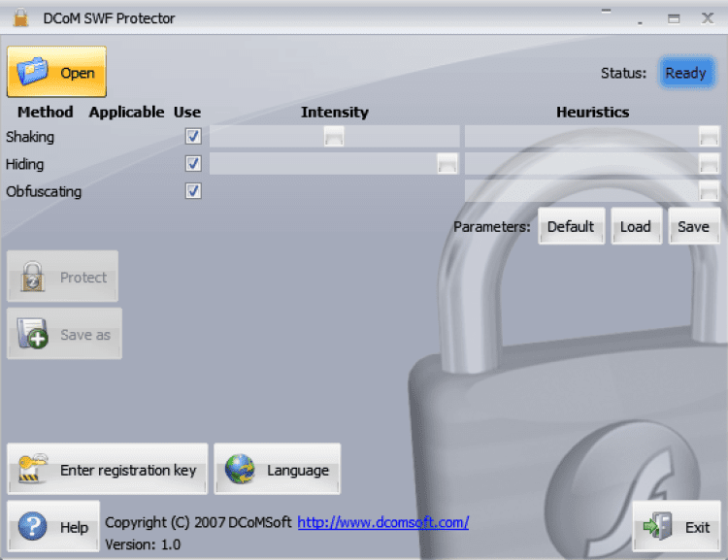The image size is (728, 560).
Task: Click the padlock app icon in the title bar
Action: [20, 17]
